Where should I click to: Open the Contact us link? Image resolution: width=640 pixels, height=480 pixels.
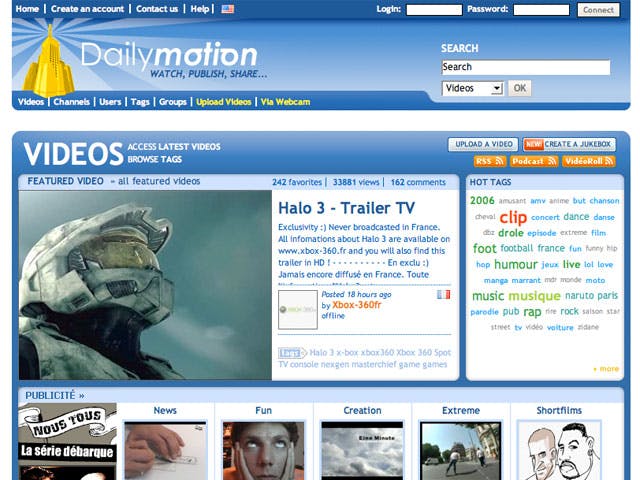(x=157, y=9)
